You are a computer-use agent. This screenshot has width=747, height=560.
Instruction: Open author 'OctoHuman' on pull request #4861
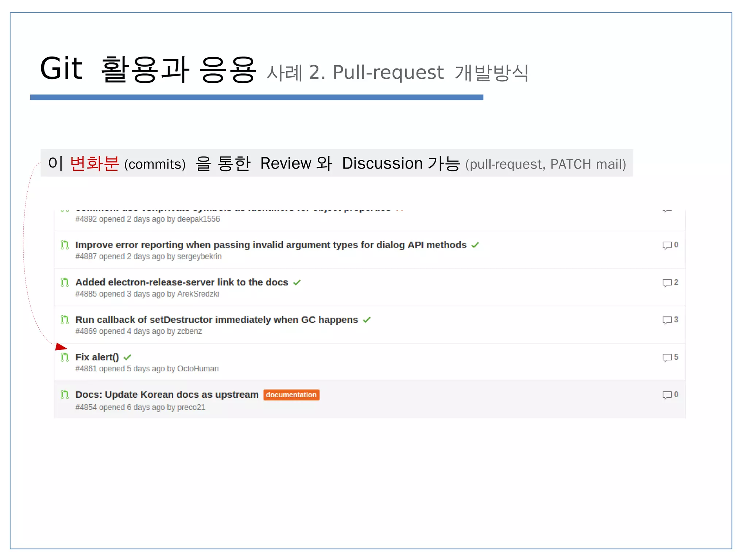pos(198,368)
